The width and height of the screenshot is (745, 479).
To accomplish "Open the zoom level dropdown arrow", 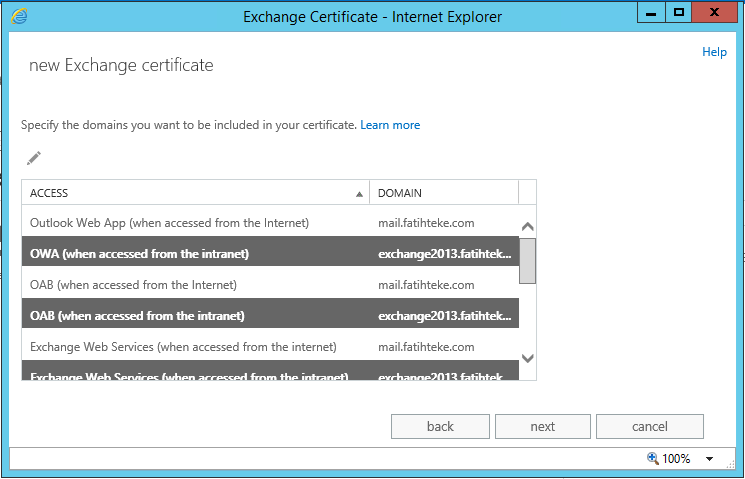I will click(x=709, y=459).
